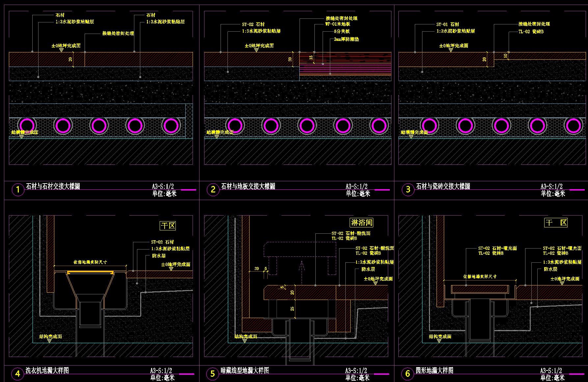588x382 pixels.
Task: Click the circled number 3 detail tag
Action: pyautogui.click(x=408, y=190)
